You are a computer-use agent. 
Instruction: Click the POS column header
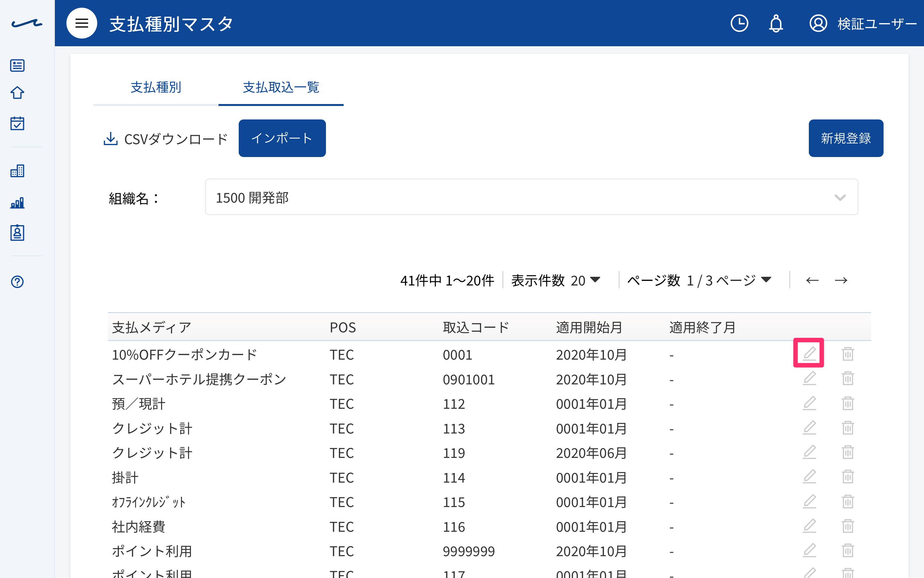pos(343,328)
